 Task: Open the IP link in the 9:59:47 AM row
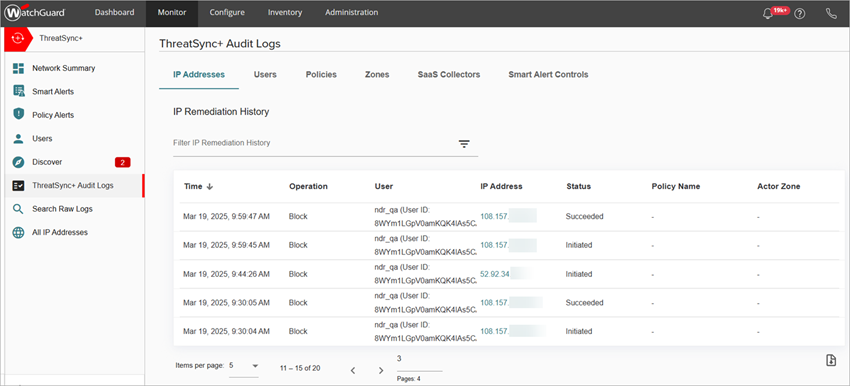pos(494,216)
